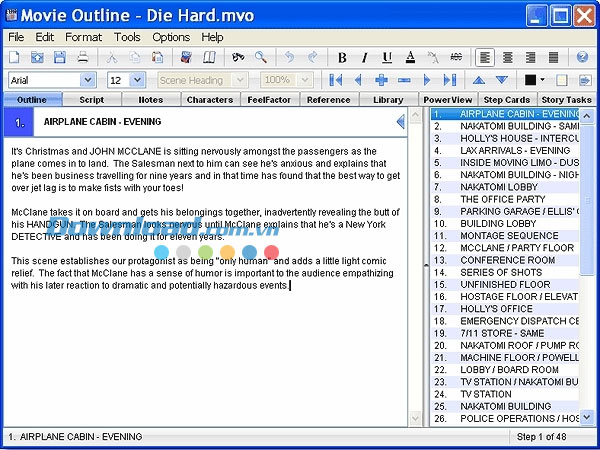Click the binoculars Find icon
This screenshot has height=450, width=600.
[238, 57]
